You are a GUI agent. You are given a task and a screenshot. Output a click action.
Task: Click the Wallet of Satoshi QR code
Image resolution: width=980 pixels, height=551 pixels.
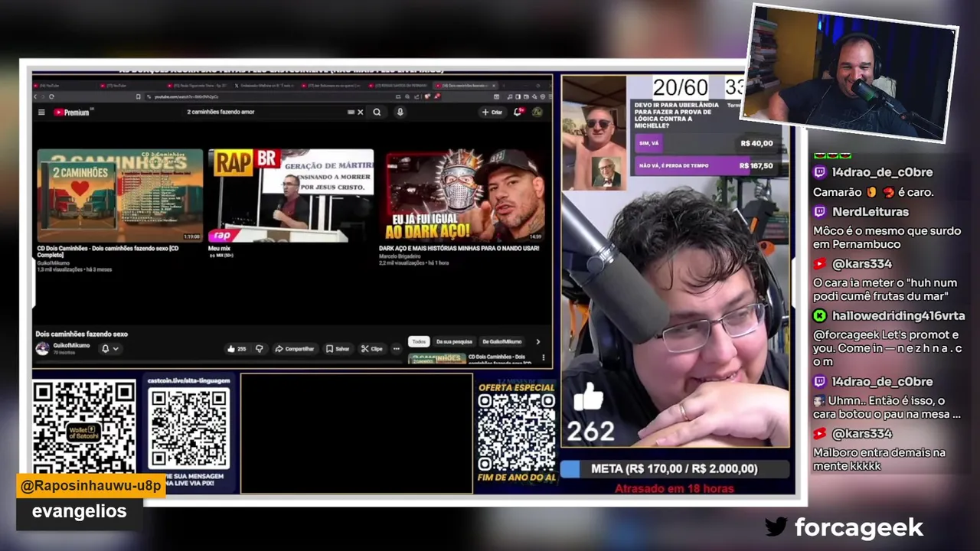click(x=84, y=426)
